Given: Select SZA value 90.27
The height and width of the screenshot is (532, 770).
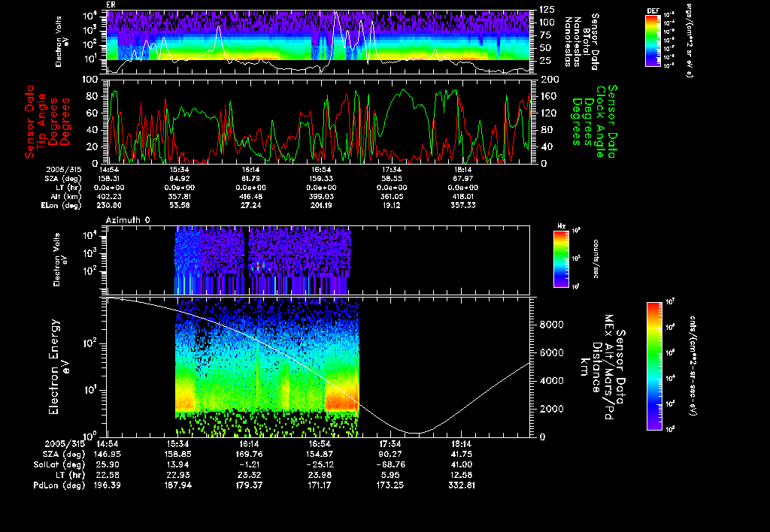Looking at the screenshot, I should click(390, 455).
